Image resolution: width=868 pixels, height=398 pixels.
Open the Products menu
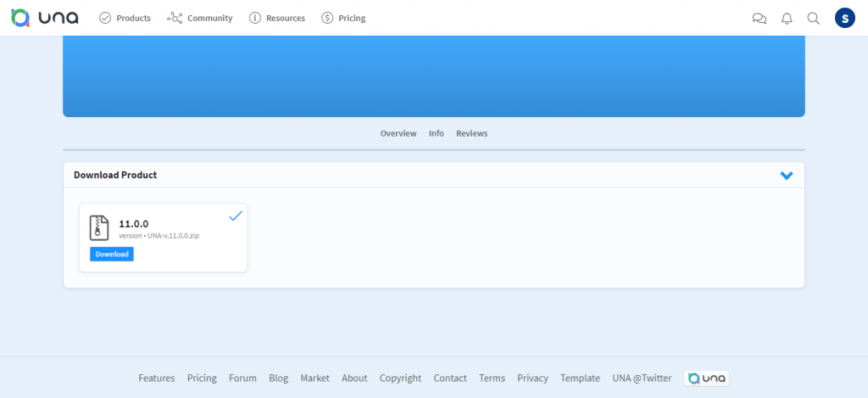(125, 19)
